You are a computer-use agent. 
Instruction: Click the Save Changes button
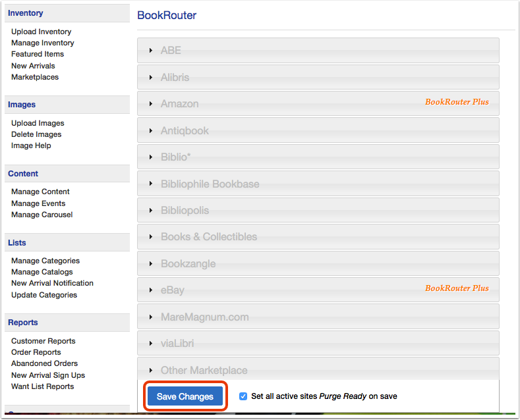[x=185, y=396]
